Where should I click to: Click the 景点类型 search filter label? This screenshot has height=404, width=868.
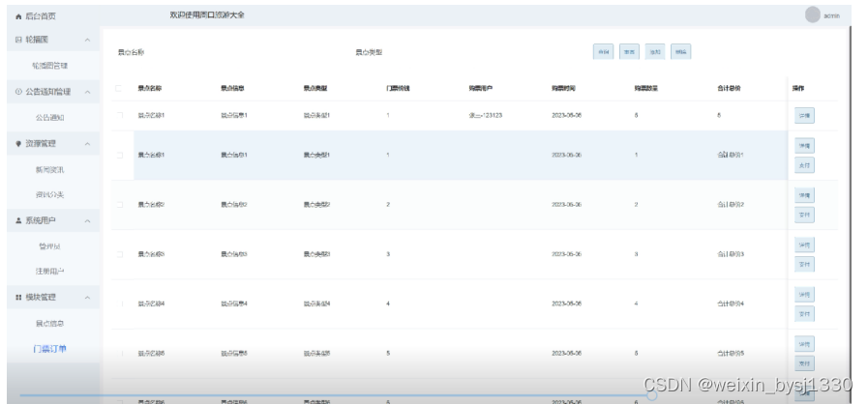(x=369, y=52)
